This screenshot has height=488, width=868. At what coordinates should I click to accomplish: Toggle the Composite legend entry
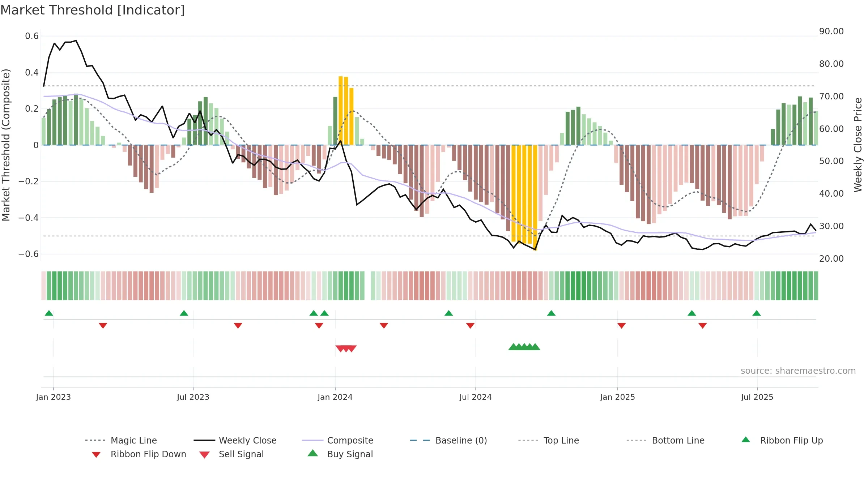(x=337, y=440)
